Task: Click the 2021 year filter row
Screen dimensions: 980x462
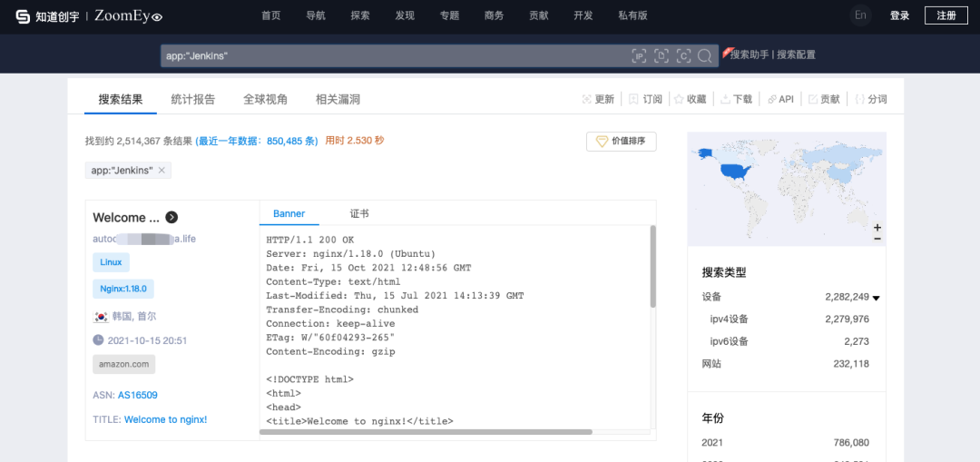Action: pyautogui.click(x=786, y=443)
